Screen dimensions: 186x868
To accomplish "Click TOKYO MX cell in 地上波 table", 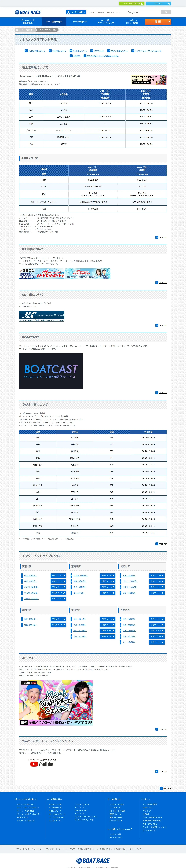I will pyautogui.click(x=63, y=103).
